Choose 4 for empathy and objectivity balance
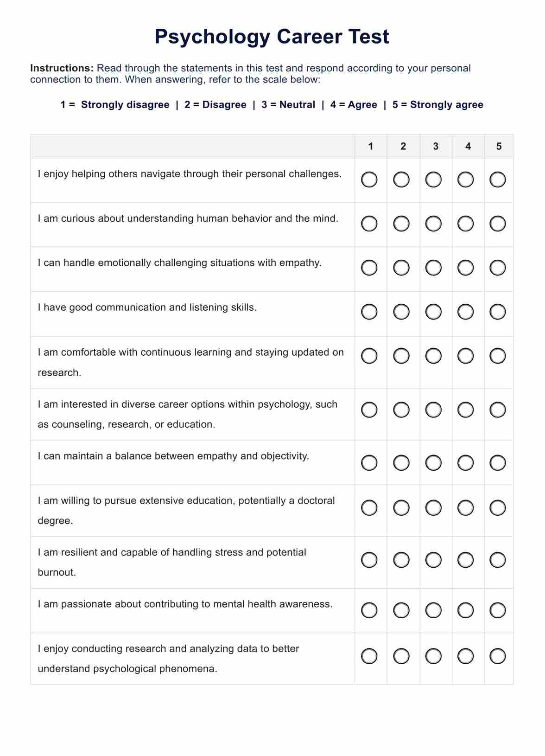 click(x=465, y=462)
